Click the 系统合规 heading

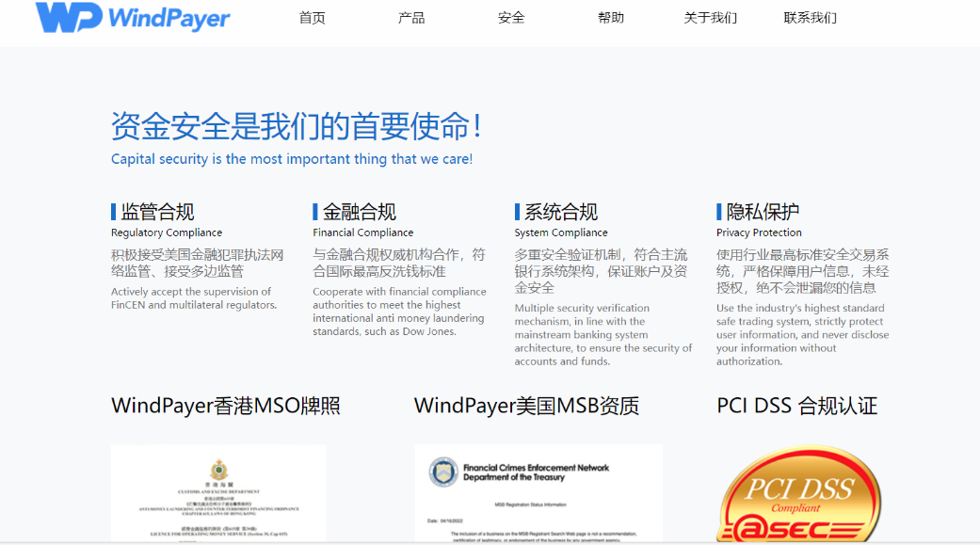(561, 212)
